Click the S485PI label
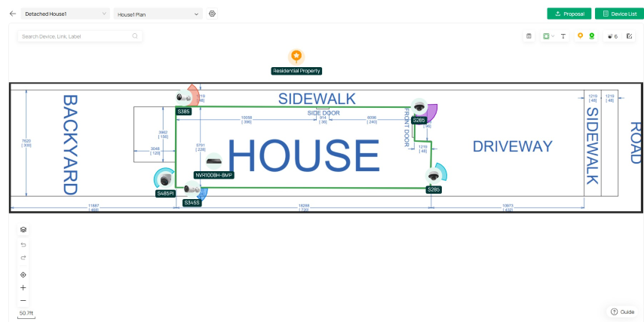This screenshot has width=644, height=322. click(165, 194)
